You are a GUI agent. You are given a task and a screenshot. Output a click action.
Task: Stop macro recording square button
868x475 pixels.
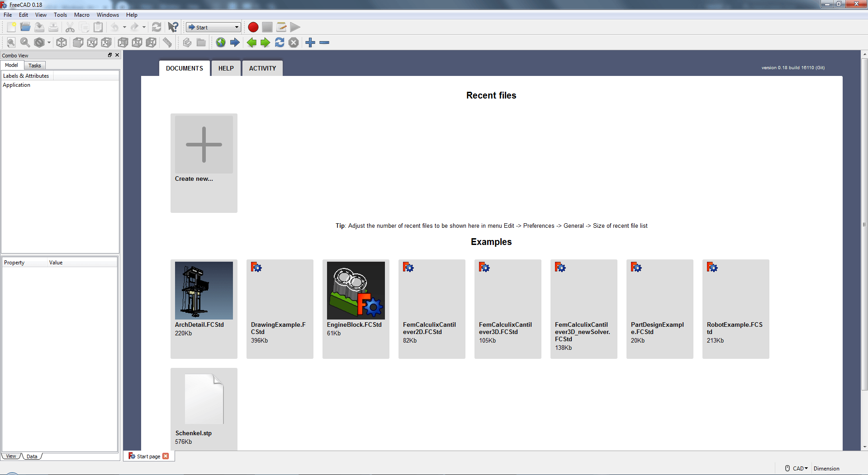coord(267,27)
